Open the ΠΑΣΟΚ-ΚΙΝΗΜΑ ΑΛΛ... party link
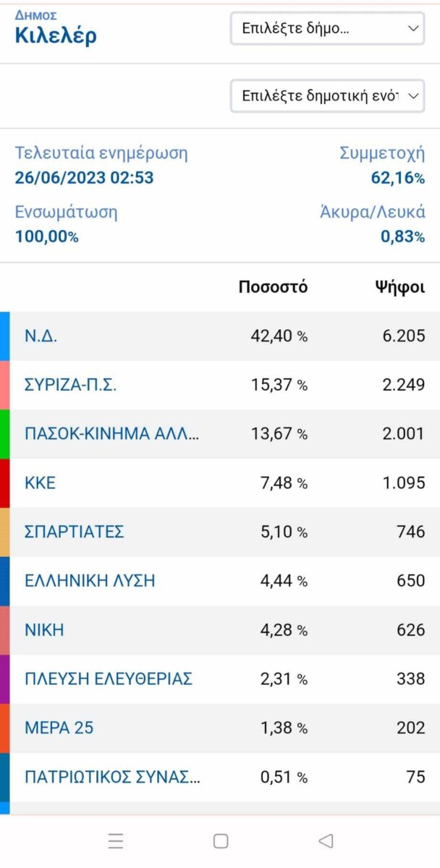440x868 pixels. tap(111, 434)
